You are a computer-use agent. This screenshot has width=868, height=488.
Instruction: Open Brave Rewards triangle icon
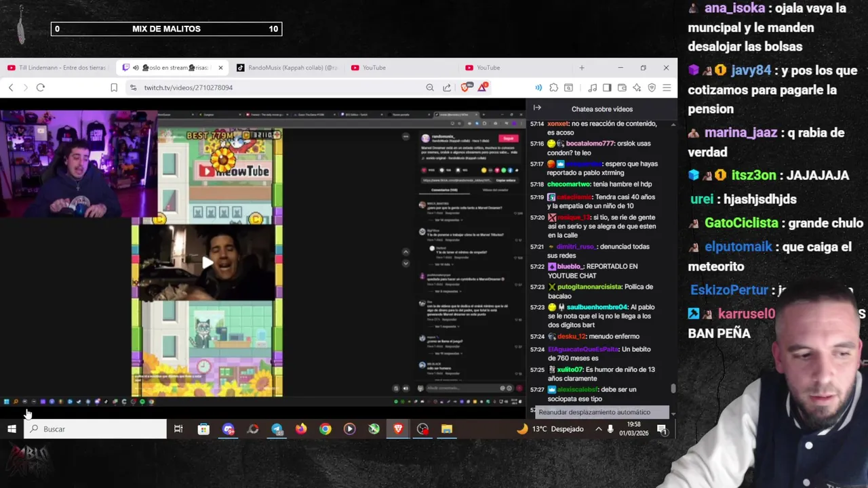(x=483, y=87)
